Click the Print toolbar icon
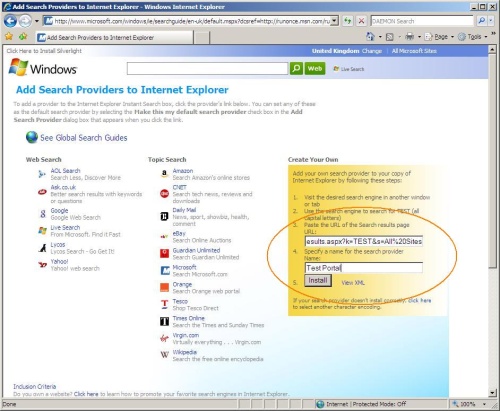Image resolution: width=500 pixels, height=411 pixels. 409,36
